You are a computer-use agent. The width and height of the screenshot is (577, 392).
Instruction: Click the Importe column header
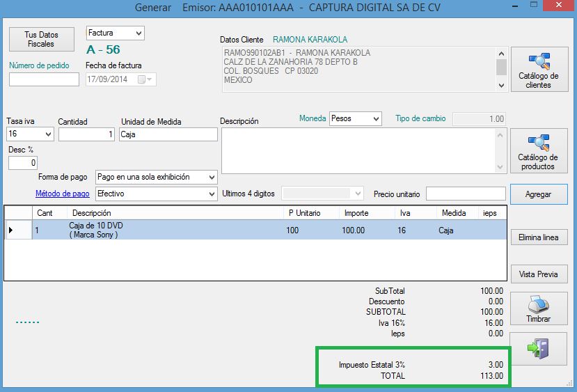367,213
